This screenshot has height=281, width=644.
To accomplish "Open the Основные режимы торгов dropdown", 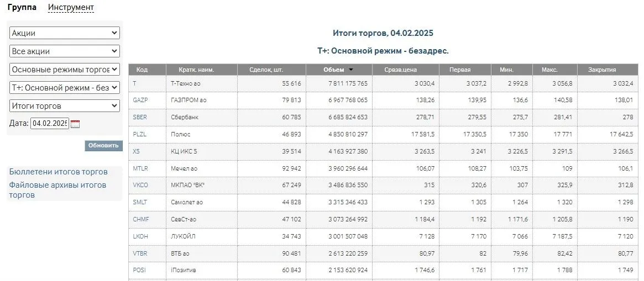I will pyautogui.click(x=64, y=70).
